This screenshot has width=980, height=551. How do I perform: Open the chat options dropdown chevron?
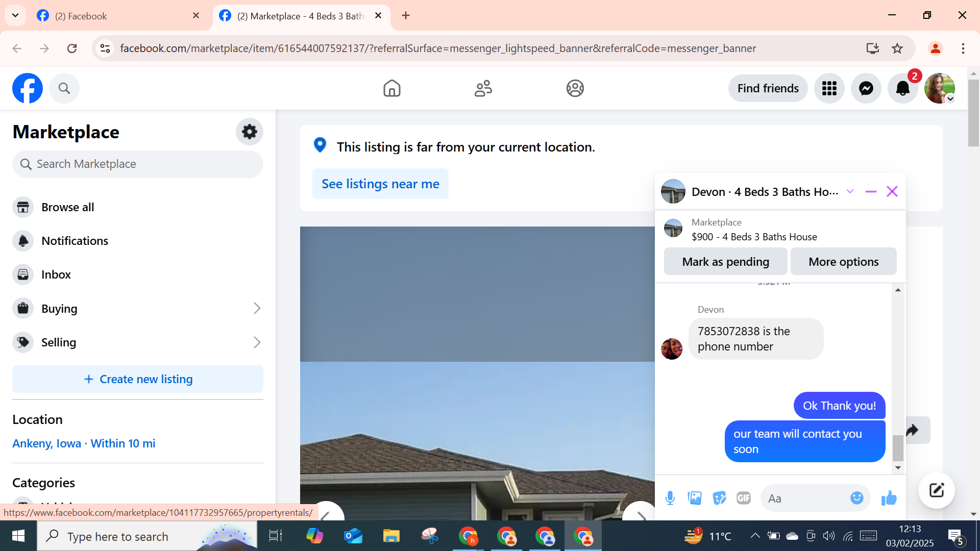click(x=850, y=192)
